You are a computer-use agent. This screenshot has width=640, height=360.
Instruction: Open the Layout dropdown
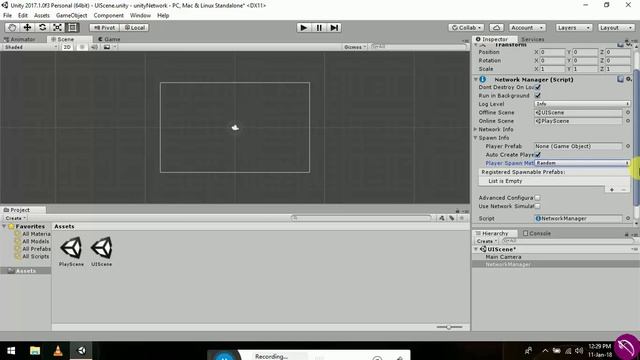[x=616, y=27]
